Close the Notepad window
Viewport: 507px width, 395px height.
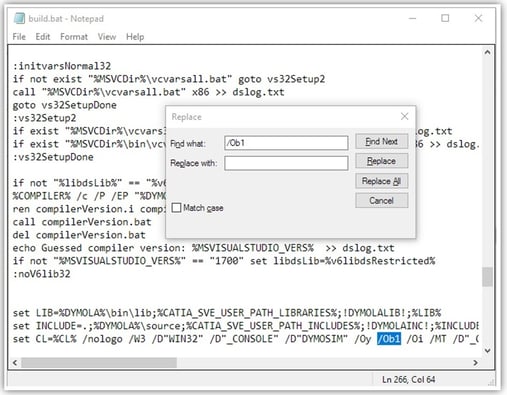click(x=478, y=18)
